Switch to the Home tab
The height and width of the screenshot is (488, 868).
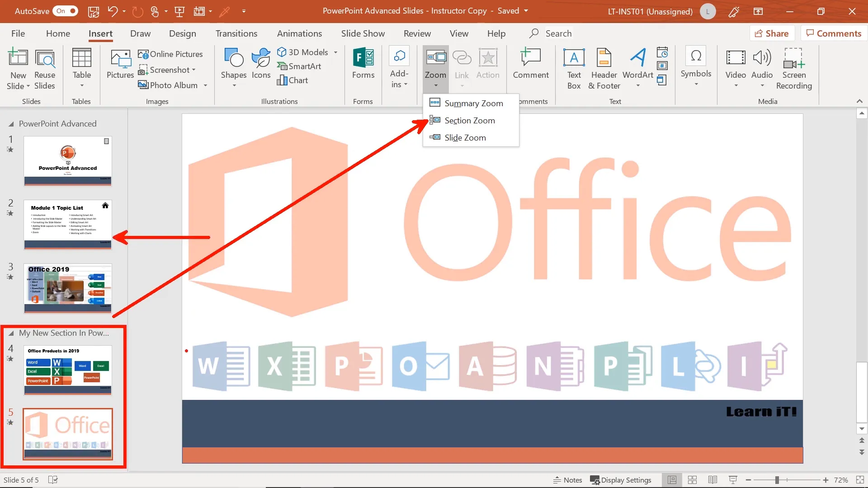click(x=58, y=33)
